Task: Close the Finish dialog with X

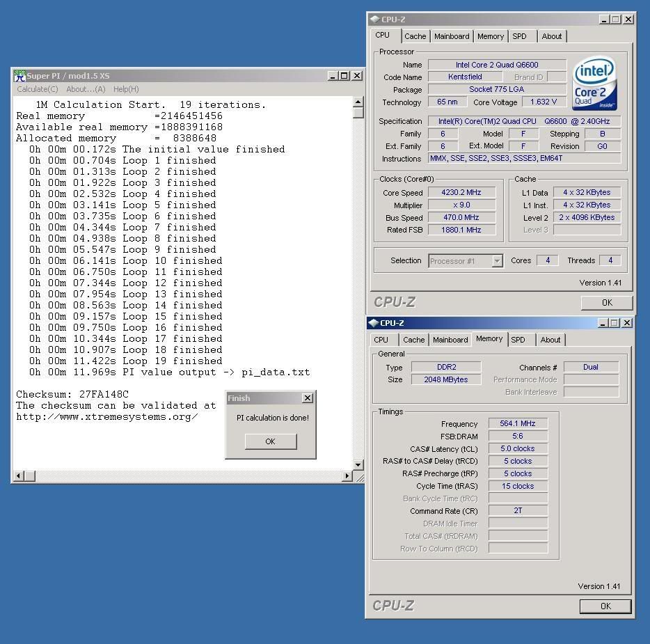Action: 307,398
